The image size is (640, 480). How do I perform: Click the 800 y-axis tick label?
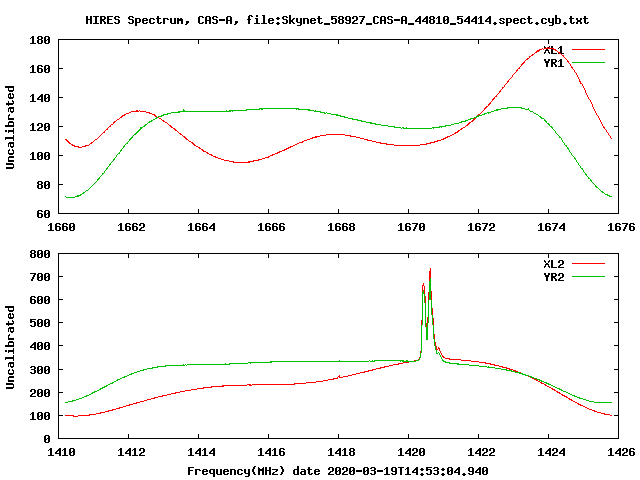pyautogui.click(x=40, y=254)
